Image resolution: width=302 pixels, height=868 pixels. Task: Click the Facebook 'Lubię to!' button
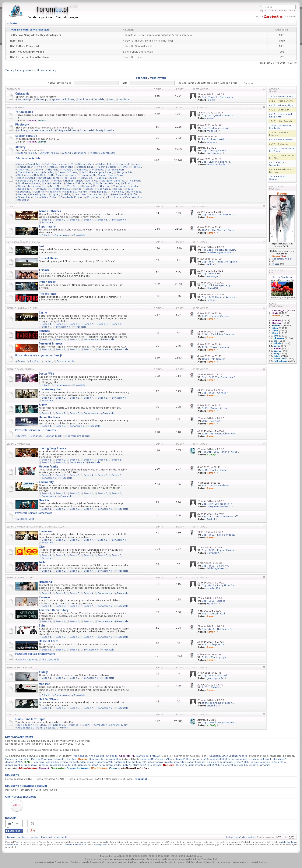[14, 831]
